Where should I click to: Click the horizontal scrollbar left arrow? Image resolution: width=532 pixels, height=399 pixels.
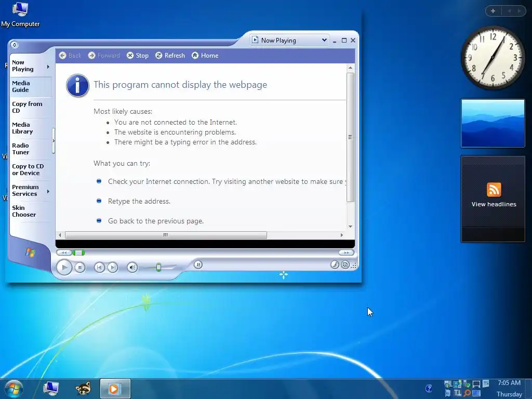[60, 235]
